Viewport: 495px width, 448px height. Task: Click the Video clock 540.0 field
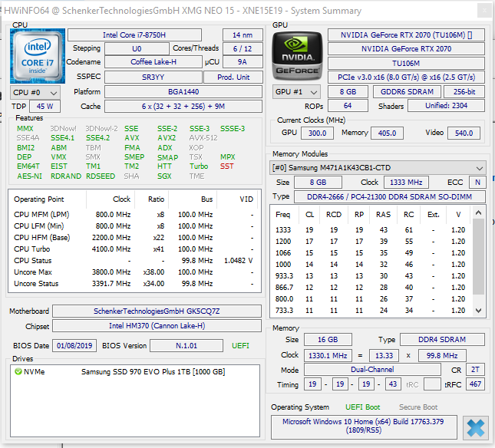[x=464, y=133]
